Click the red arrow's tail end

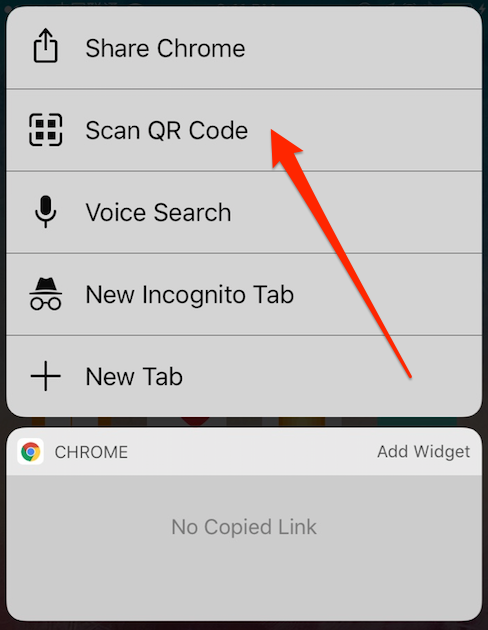click(409, 375)
